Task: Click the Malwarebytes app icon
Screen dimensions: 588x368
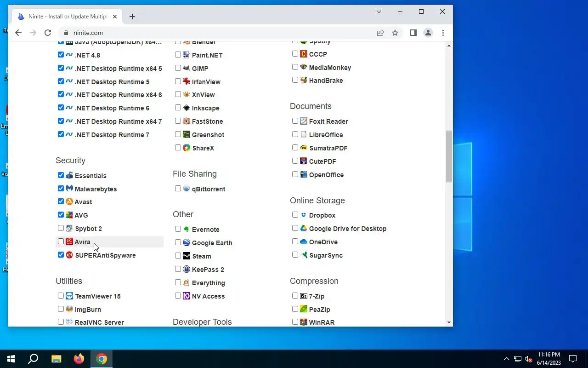Action: click(69, 189)
